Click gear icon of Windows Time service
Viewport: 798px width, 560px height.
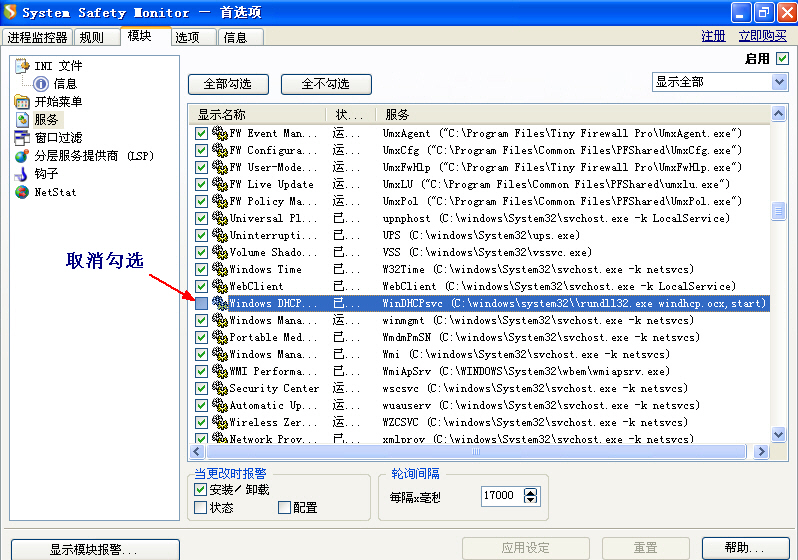point(219,269)
